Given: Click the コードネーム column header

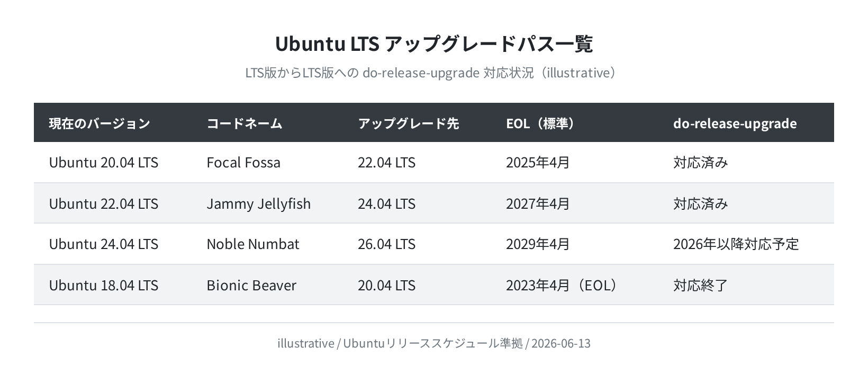Looking at the screenshot, I should [x=245, y=123].
